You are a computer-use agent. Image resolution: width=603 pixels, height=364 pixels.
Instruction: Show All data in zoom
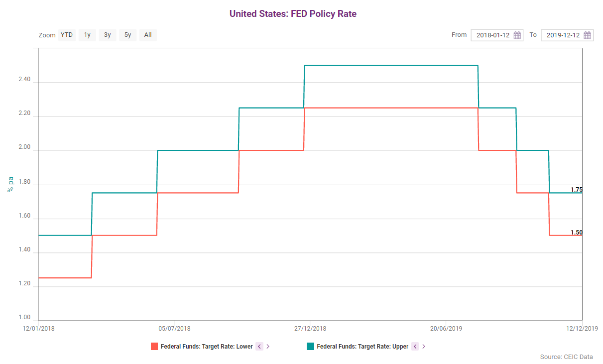pos(148,35)
